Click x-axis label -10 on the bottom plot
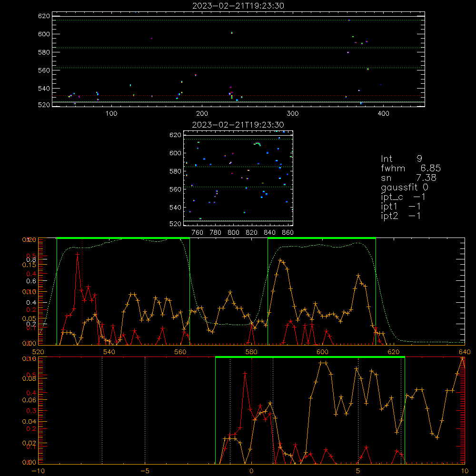Screen dimensions: 476x476 38,471
